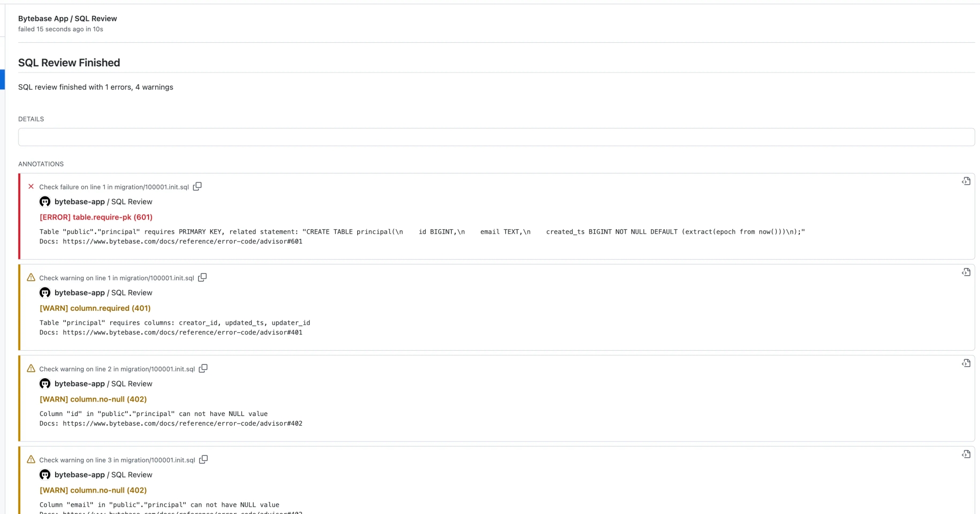Click 'Column "email" in "public"."principal"' message
The width and height of the screenshot is (980, 514).
pyautogui.click(x=159, y=504)
